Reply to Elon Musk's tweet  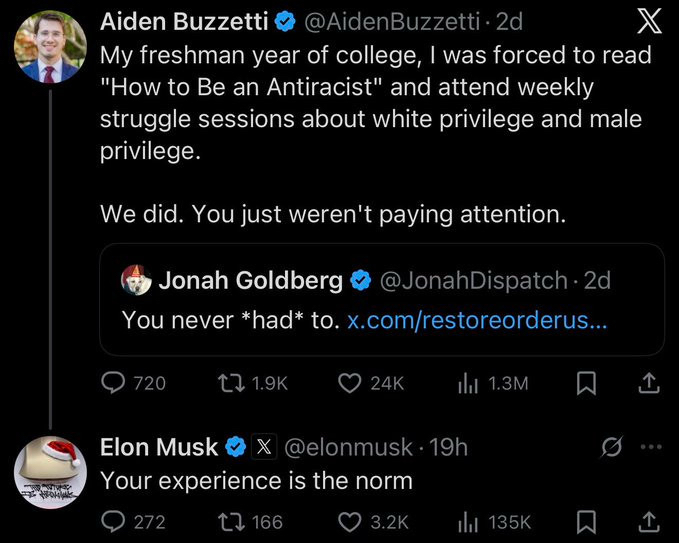click(x=114, y=521)
